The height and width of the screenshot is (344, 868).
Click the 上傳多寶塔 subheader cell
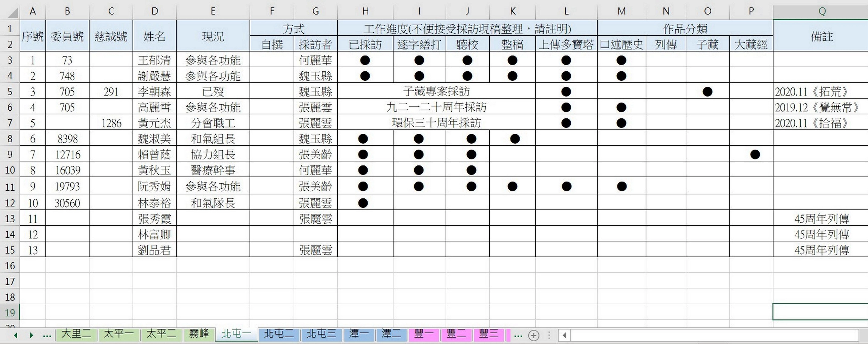click(566, 44)
